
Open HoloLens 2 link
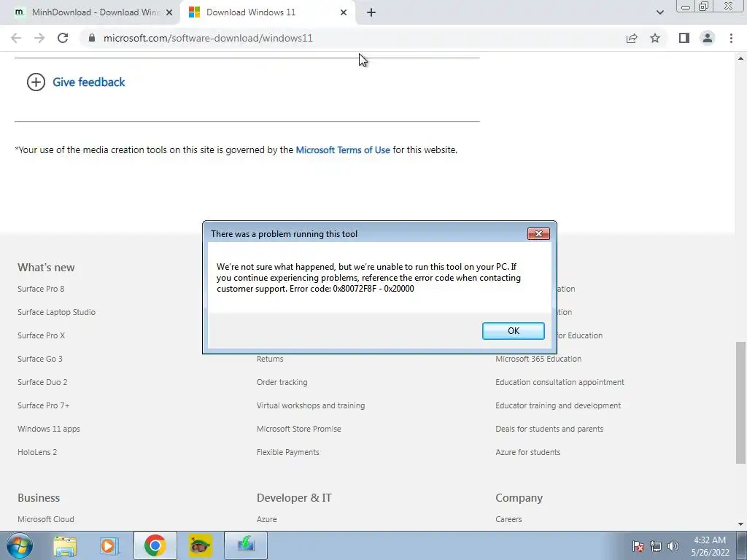pos(37,452)
